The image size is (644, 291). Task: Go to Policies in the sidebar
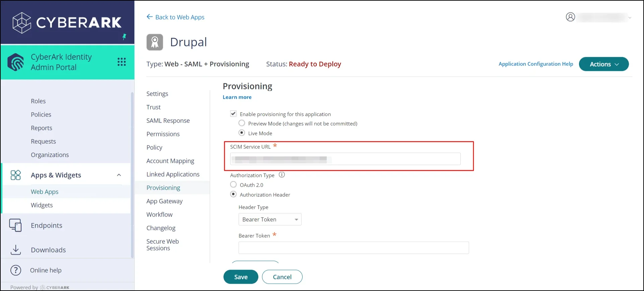click(41, 114)
